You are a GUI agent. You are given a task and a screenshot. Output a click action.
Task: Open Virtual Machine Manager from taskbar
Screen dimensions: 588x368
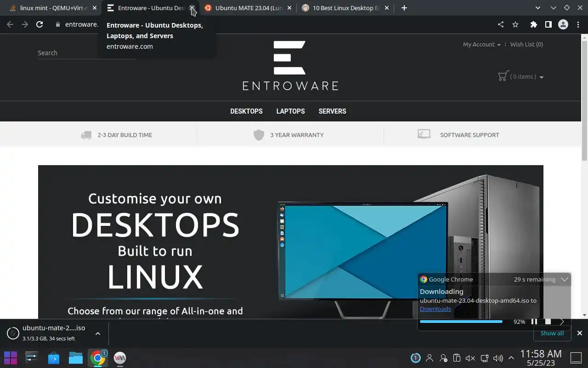(x=120, y=358)
